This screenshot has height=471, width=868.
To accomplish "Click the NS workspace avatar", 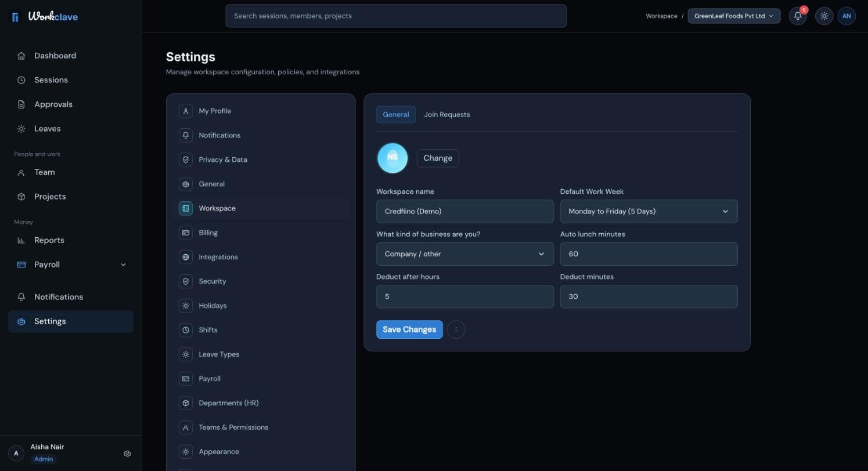I will click(392, 158).
